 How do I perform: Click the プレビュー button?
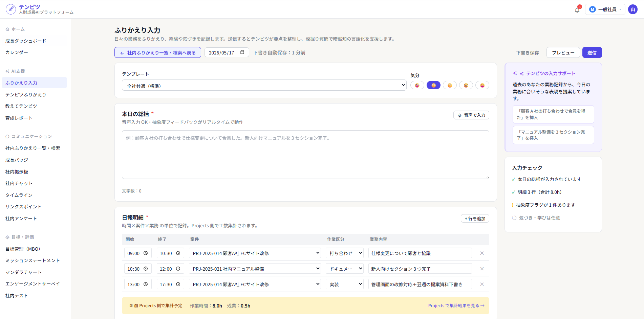click(563, 52)
